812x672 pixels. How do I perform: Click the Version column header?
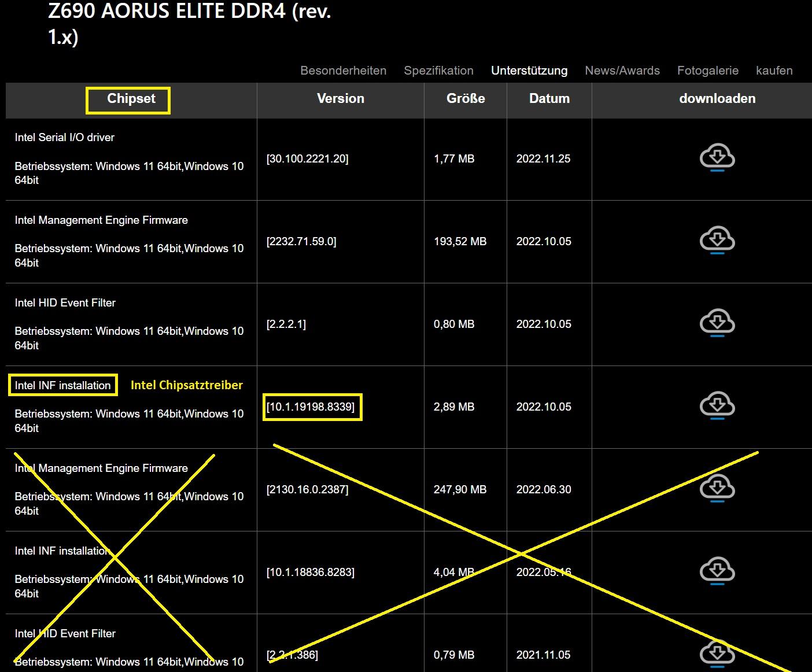tap(341, 99)
